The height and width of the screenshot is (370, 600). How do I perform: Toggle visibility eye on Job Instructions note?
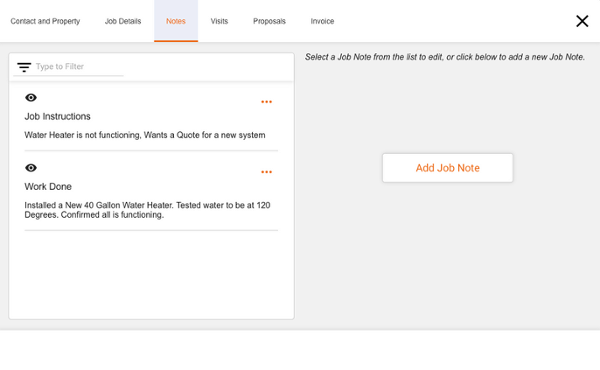(x=31, y=98)
